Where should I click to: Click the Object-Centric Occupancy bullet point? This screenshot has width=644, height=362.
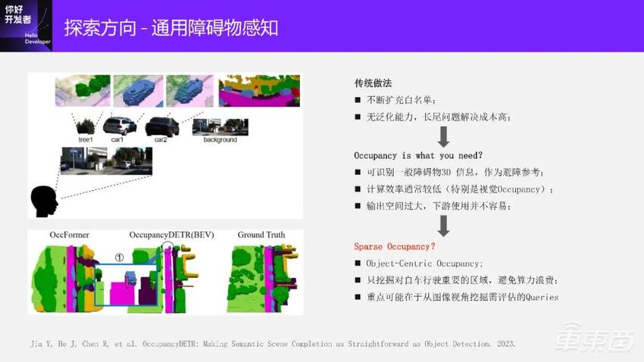click(424, 264)
